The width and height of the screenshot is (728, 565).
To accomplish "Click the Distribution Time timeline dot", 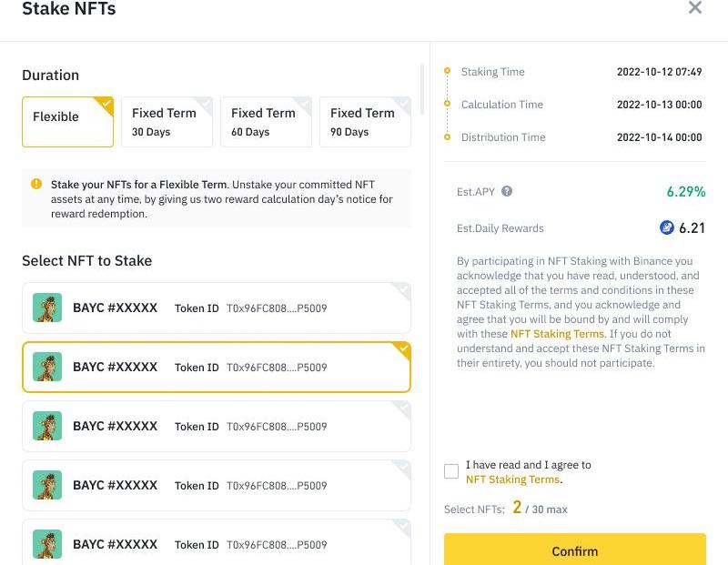I will (x=447, y=137).
